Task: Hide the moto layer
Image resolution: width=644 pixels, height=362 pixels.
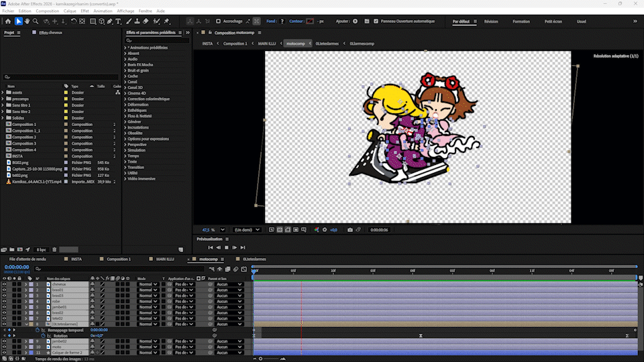Action: point(4,347)
